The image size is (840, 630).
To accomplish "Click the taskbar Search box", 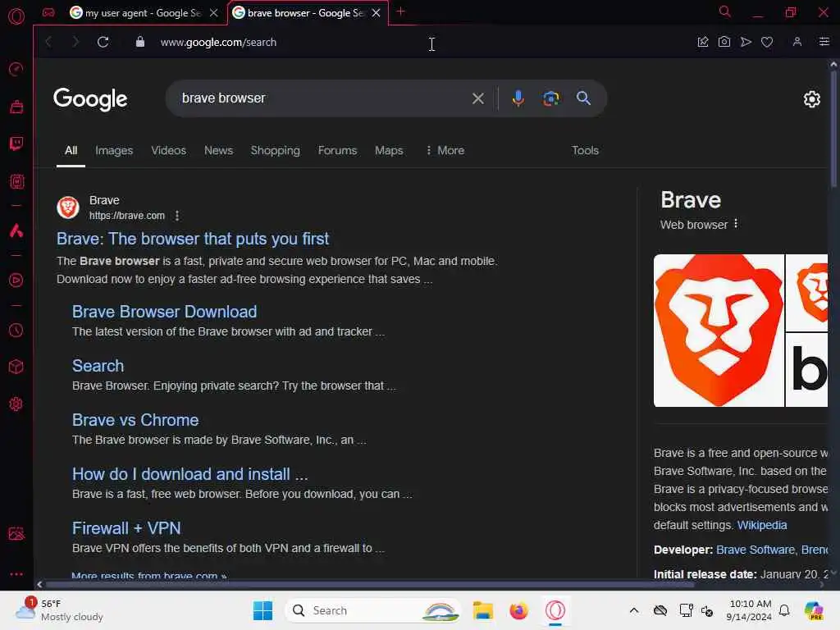I will (x=373, y=610).
